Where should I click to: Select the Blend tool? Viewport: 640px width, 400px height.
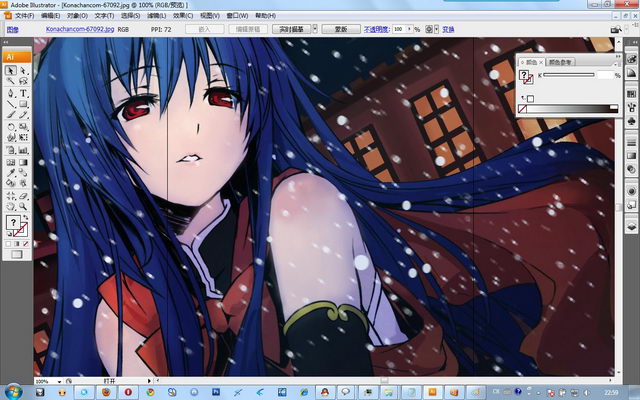click(x=23, y=173)
